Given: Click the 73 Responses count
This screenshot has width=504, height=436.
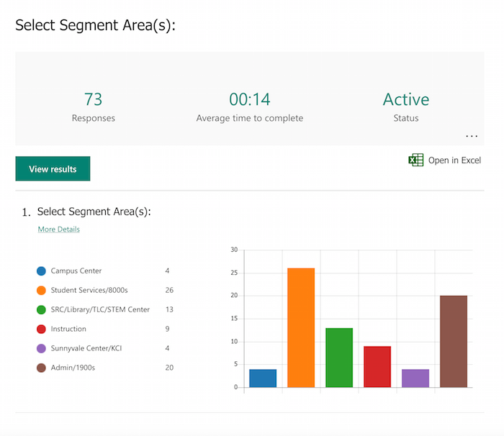Looking at the screenshot, I should 94,99.
